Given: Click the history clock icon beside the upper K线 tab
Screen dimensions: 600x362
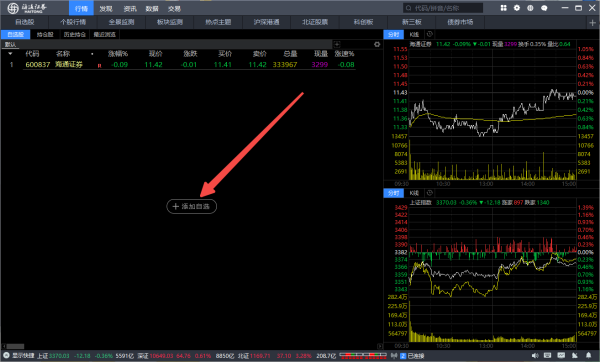Looking at the screenshot, I should coord(430,34).
